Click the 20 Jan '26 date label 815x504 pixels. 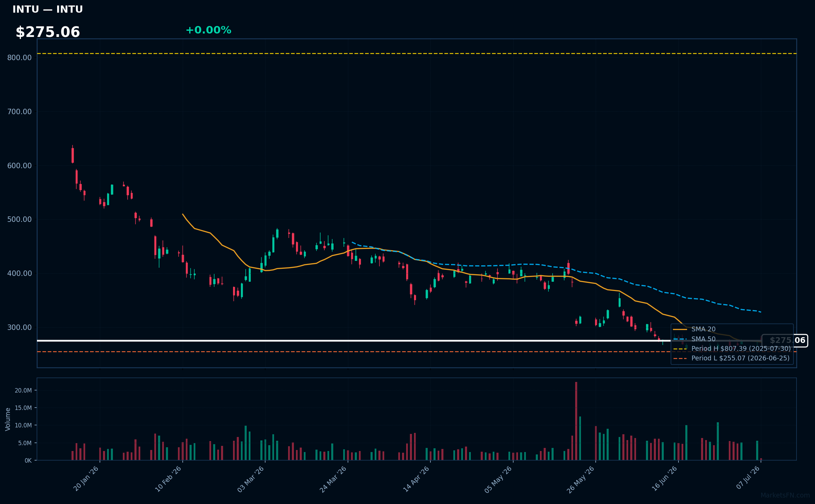point(86,479)
